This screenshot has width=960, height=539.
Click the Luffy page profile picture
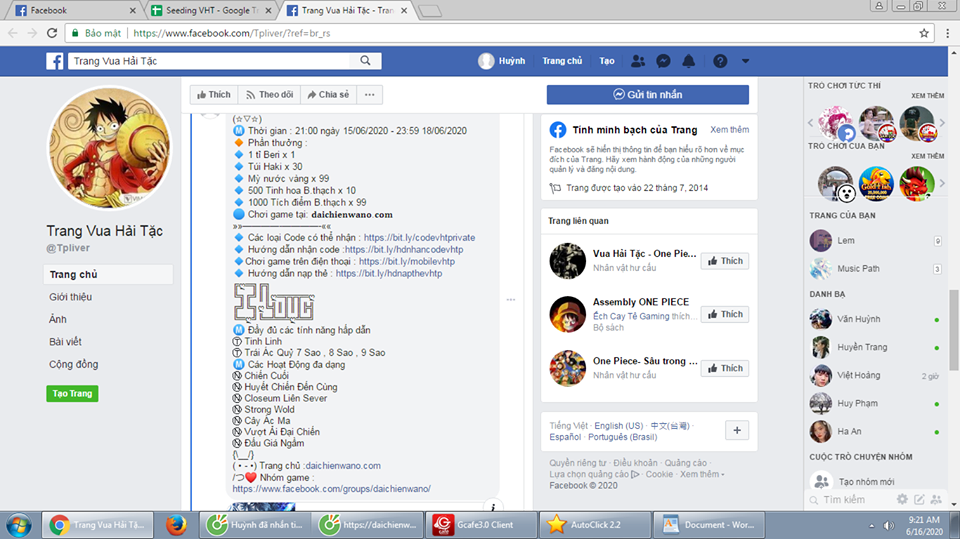click(110, 148)
